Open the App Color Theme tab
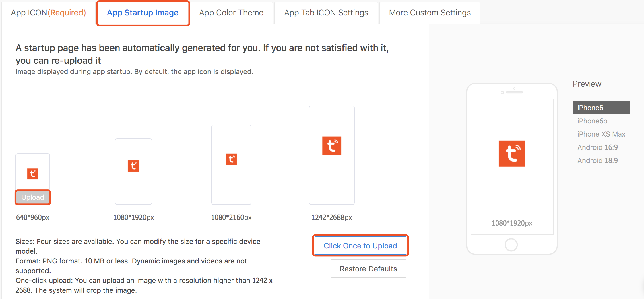This screenshot has width=644, height=299. [x=231, y=13]
